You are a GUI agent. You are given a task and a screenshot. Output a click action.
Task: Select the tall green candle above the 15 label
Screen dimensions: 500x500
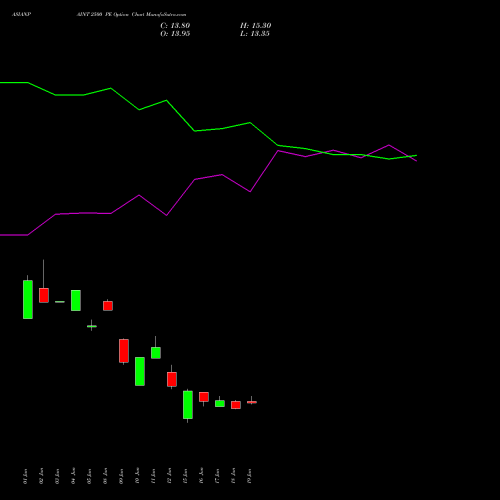click(188, 405)
